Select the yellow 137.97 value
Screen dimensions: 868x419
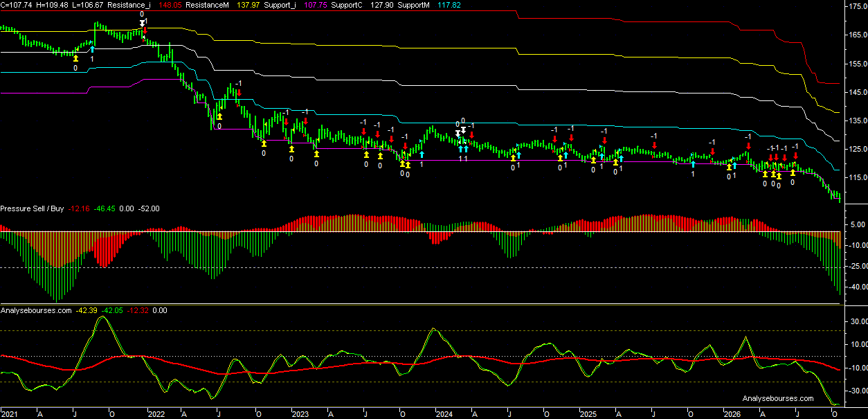(x=249, y=4)
